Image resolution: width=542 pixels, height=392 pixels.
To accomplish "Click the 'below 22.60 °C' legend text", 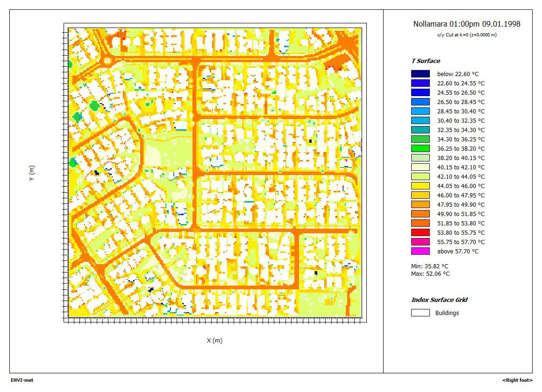I will pos(457,74).
